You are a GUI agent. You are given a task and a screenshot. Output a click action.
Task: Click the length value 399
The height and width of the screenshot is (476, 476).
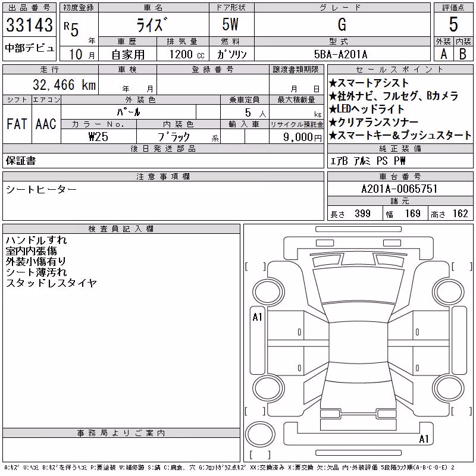(x=362, y=214)
